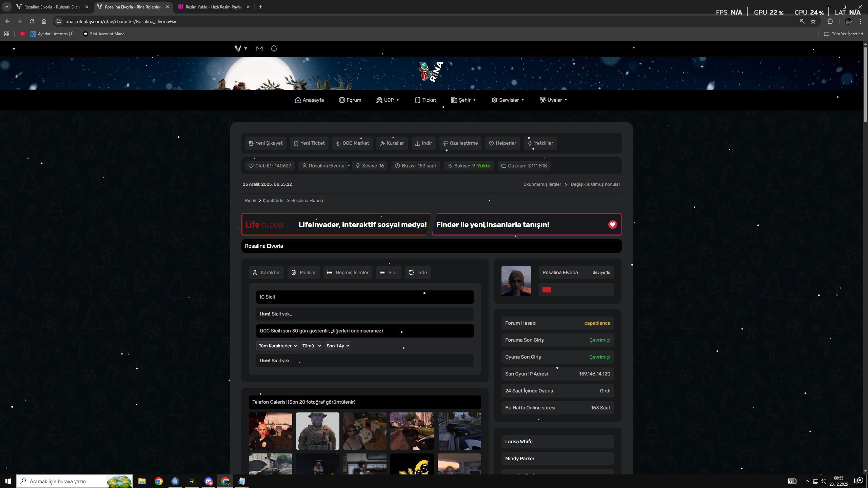
Task: Click the red flag badge under character name
Action: (x=547, y=289)
